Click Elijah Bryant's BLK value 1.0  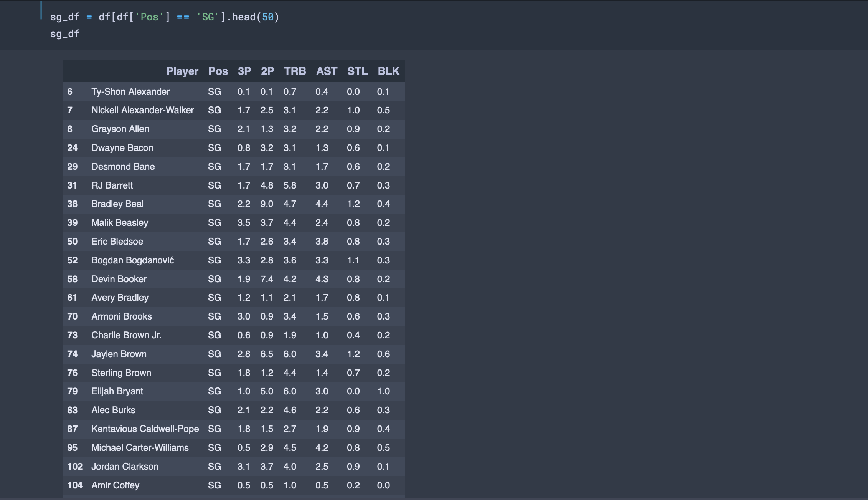pyautogui.click(x=383, y=391)
